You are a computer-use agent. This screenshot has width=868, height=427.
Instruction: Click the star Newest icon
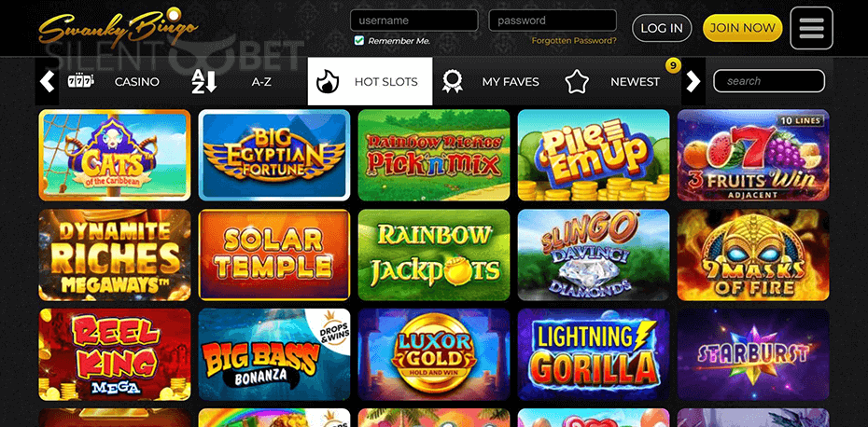(x=577, y=81)
